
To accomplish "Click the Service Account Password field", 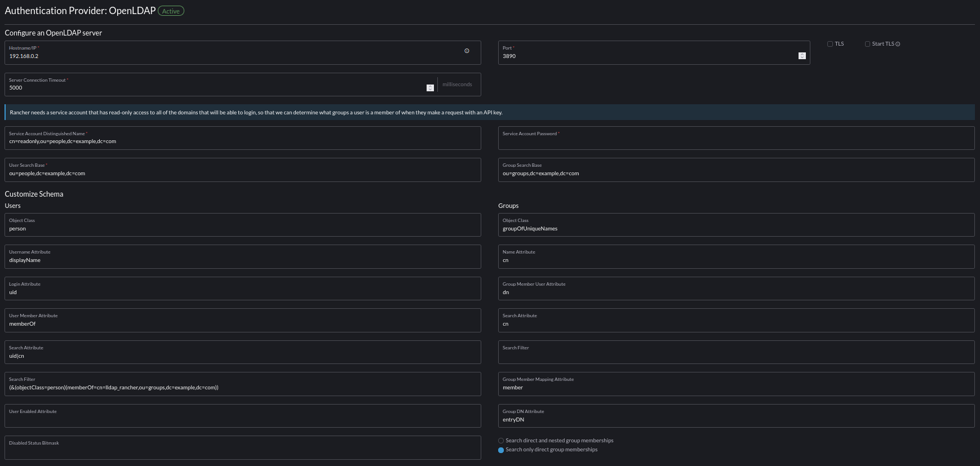I will 736,138.
